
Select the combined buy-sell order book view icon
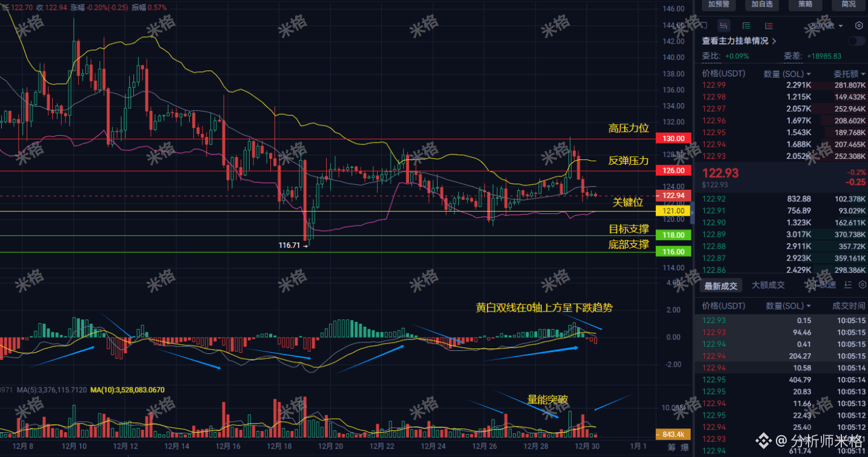pyautogui.click(x=724, y=25)
